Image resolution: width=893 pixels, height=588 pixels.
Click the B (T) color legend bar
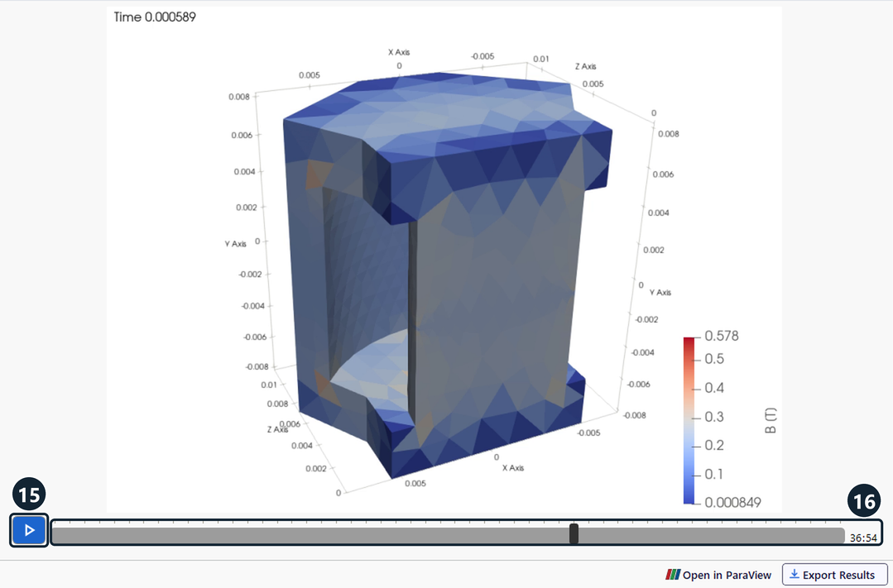tap(689, 421)
